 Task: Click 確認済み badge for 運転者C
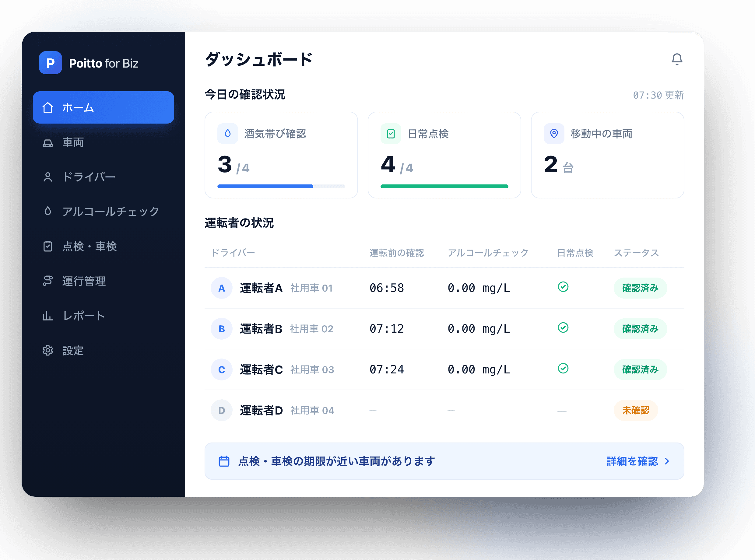point(640,369)
